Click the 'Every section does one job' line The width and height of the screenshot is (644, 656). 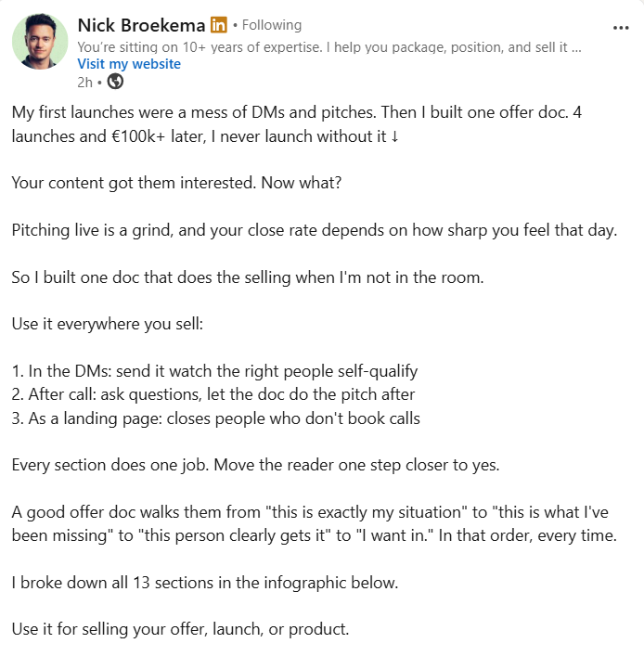(x=256, y=465)
